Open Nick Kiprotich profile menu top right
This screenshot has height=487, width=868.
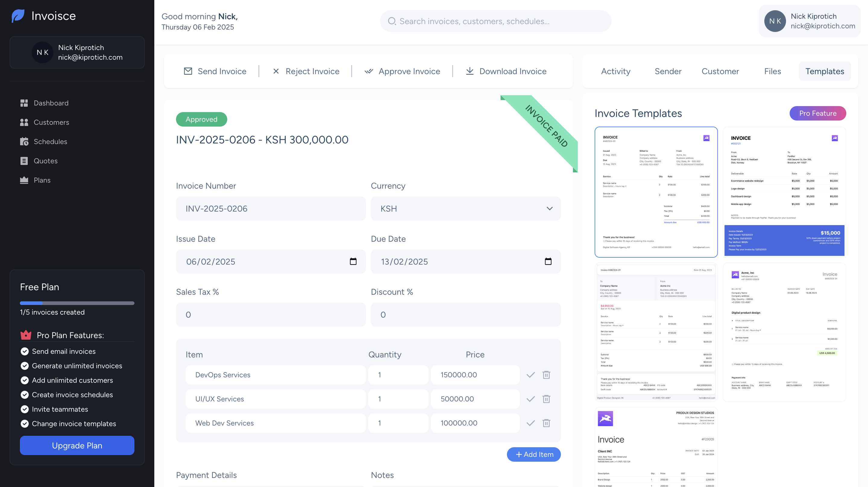(x=809, y=21)
